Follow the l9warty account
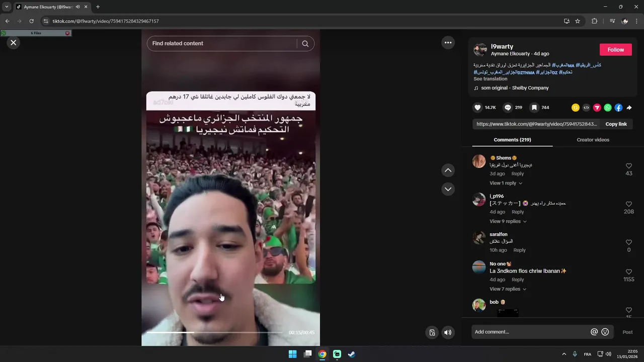The image size is (644, 362). pyautogui.click(x=615, y=50)
